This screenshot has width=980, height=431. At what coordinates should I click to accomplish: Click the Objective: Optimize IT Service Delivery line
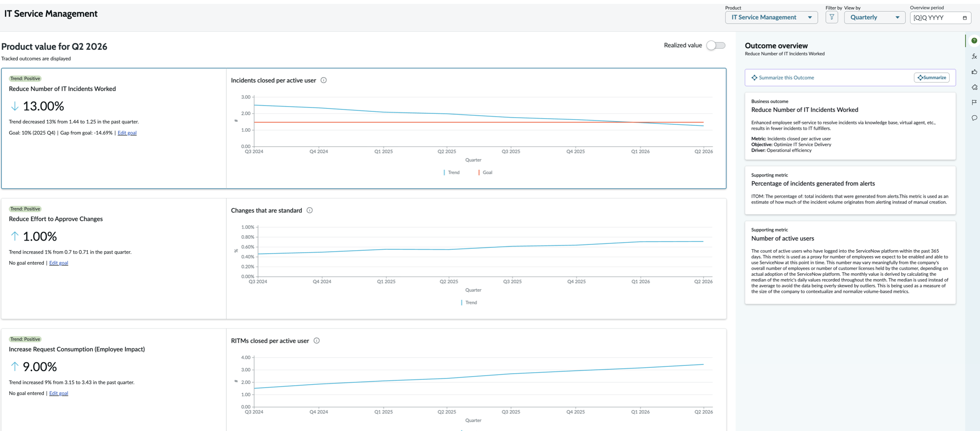(791, 145)
